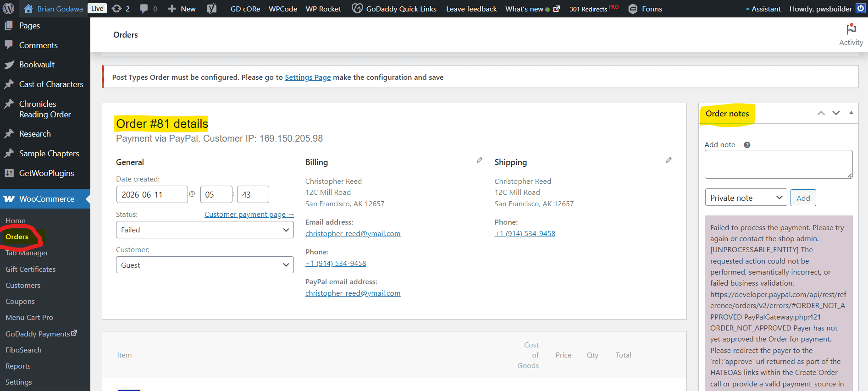The image size is (868, 391).
Task: Click the Date created field
Action: point(152,194)
